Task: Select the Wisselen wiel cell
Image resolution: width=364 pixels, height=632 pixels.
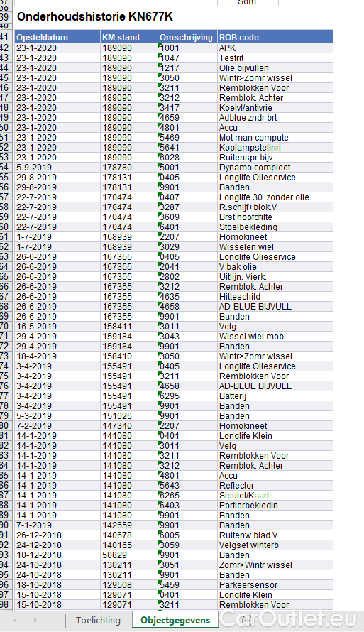Action: coord(275,246)
